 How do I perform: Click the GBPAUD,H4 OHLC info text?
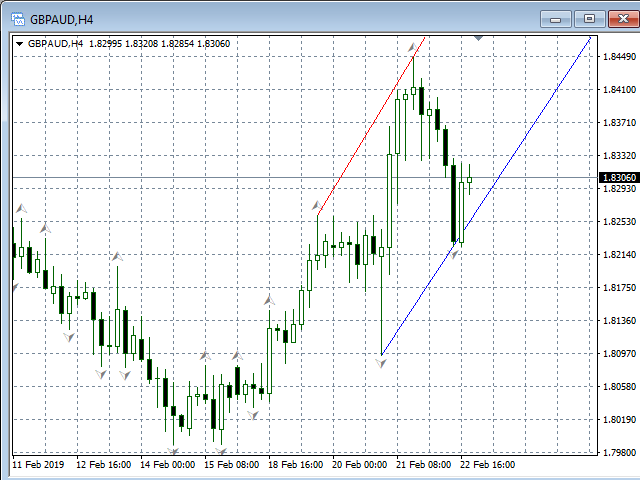point(129,44)
